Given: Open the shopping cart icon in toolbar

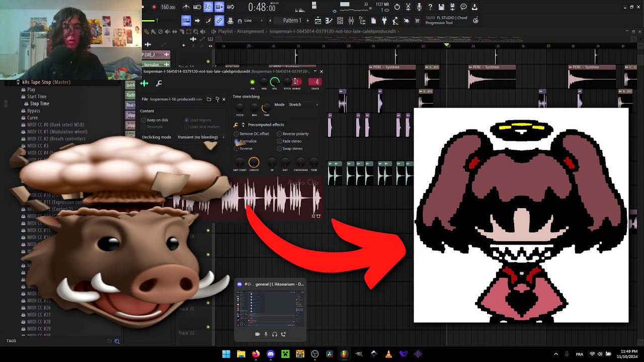Looking at the screenshot, I should tap(418, 21).
